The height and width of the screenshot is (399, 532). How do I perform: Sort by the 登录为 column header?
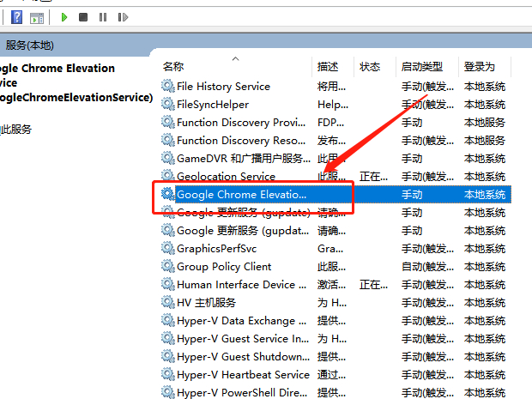[480, 67]
